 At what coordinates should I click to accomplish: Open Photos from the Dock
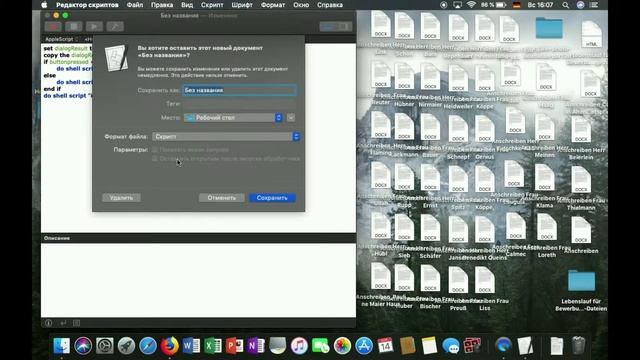tap(342, 346)
